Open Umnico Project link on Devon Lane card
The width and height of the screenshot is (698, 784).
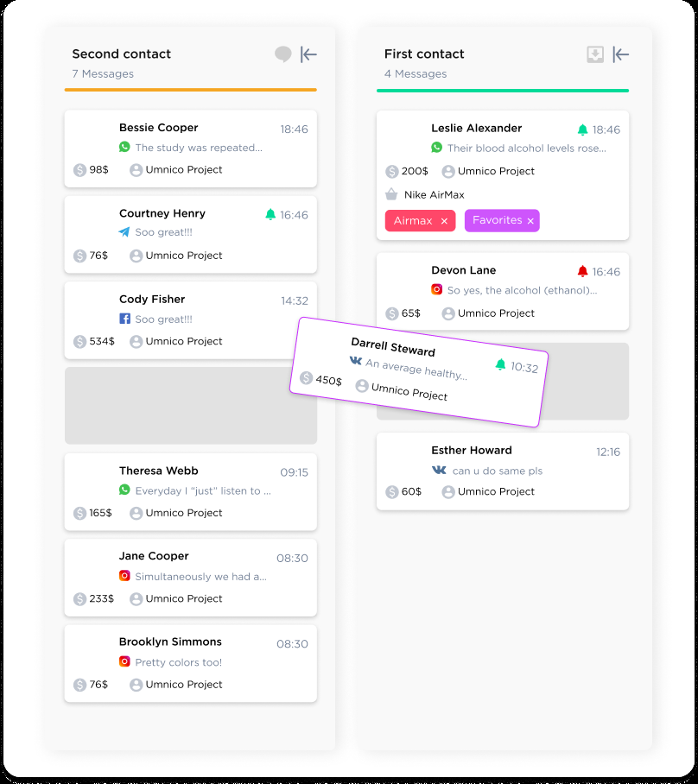(x=496, y=313)
